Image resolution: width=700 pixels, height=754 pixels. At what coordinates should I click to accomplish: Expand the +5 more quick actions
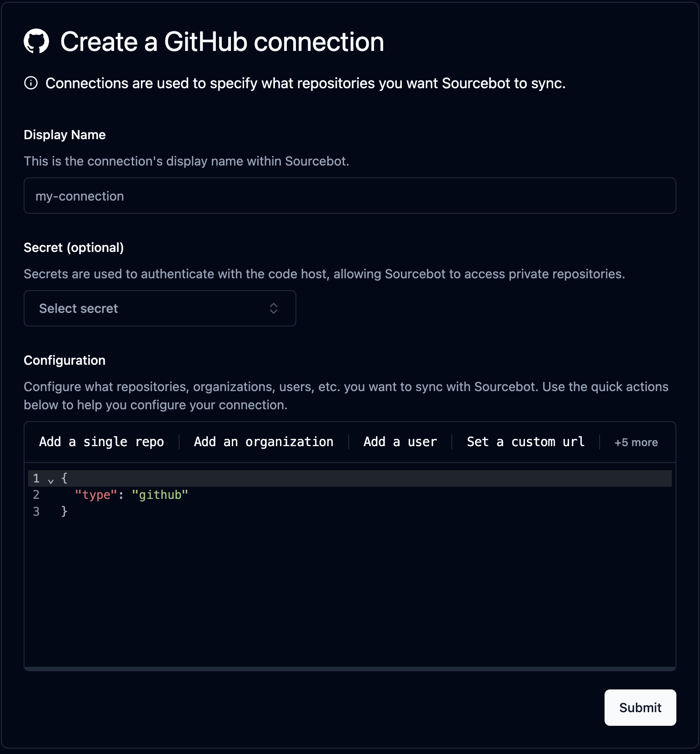point(636,442)
